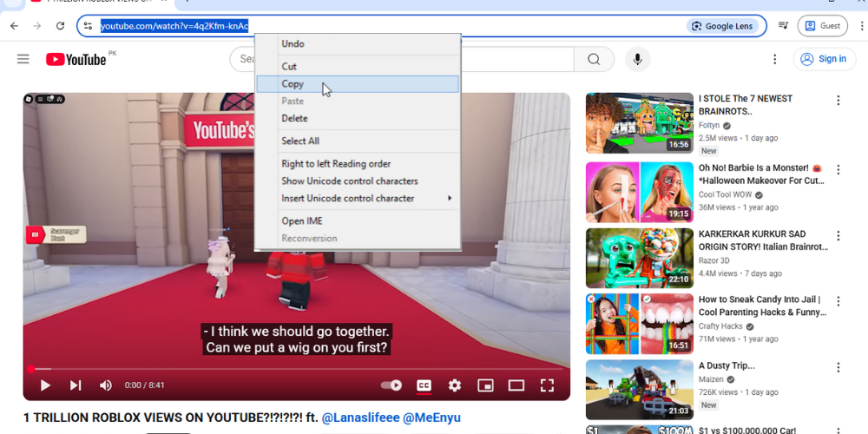Open KARKERKAR KURKUR video thumbnail
868x434 pixels.
click(x=640, y=258)
